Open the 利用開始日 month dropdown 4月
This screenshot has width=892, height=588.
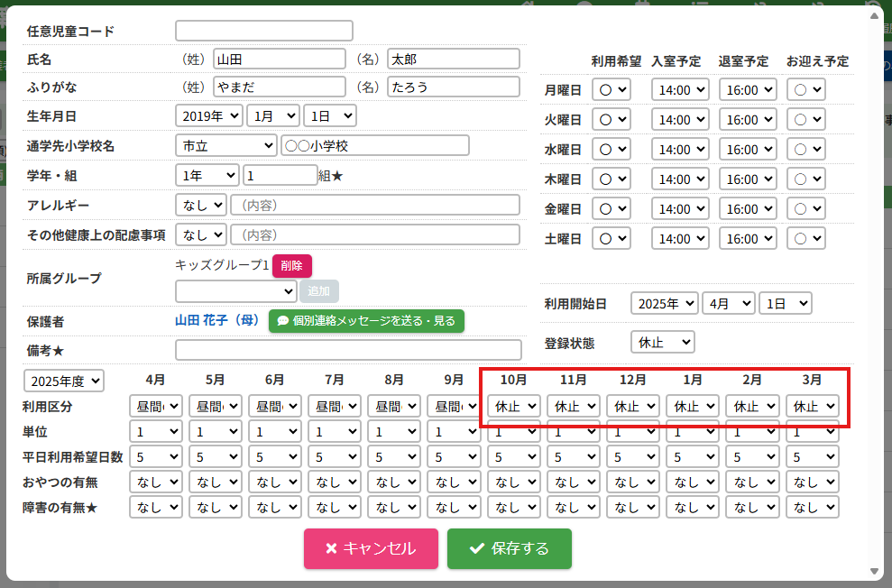click(728, 303)
